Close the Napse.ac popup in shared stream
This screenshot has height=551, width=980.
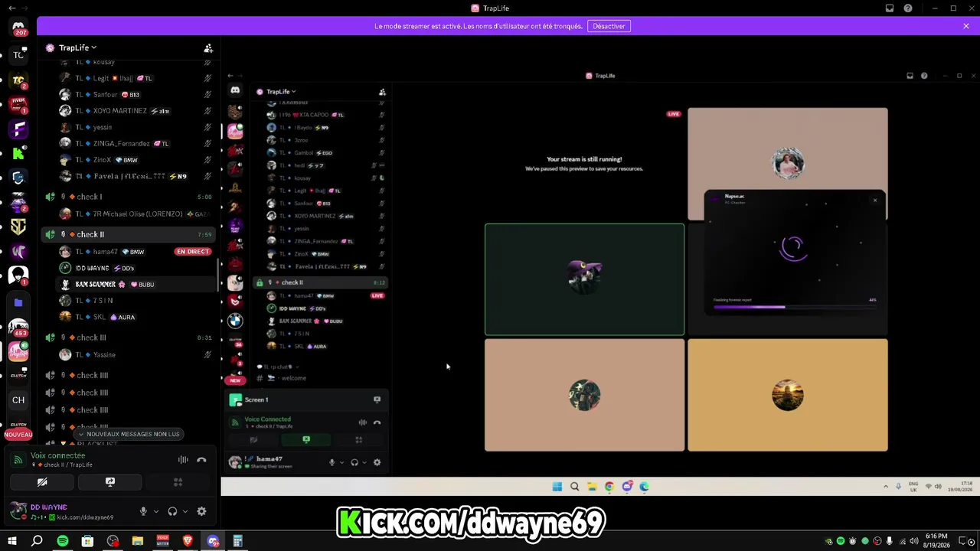pyautogui.click(x=875, y=201)
